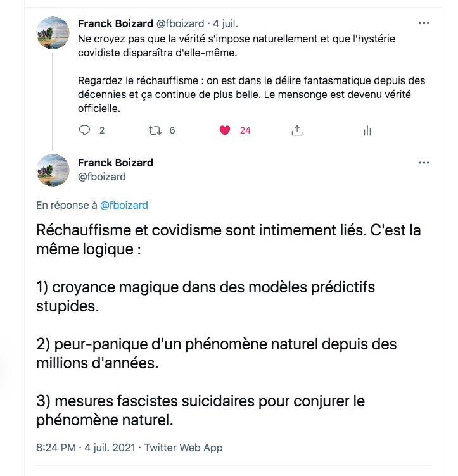The width and height of the screenshot is (458, 476).
Task: Open the "Twitter Web App" source link
Action: [184, 448]
